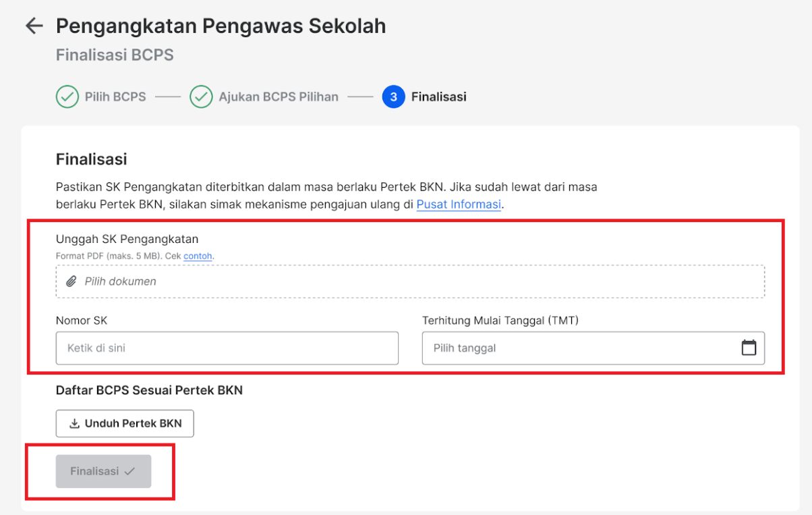Select the Finalisasi step label in stepper

[439, 97]
